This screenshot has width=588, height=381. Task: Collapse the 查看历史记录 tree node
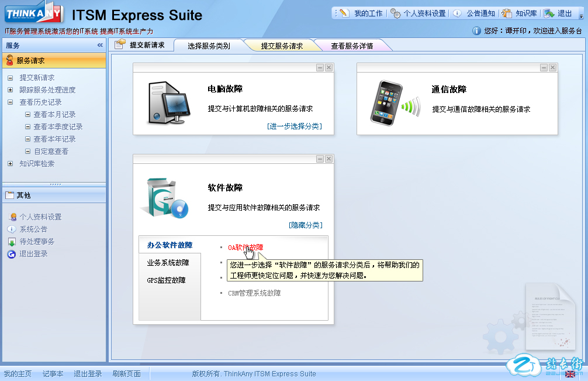tap(11, 102)
